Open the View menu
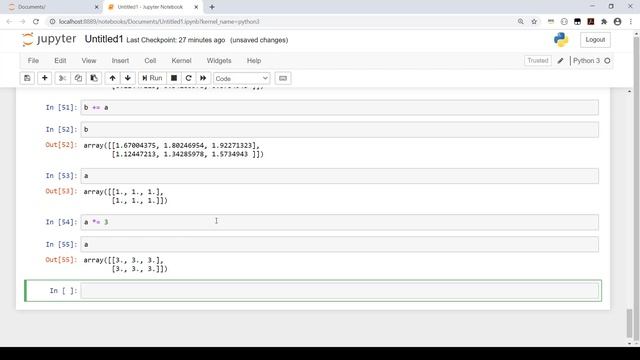This screenshot has height=360, width=640. tap(89, 60)
